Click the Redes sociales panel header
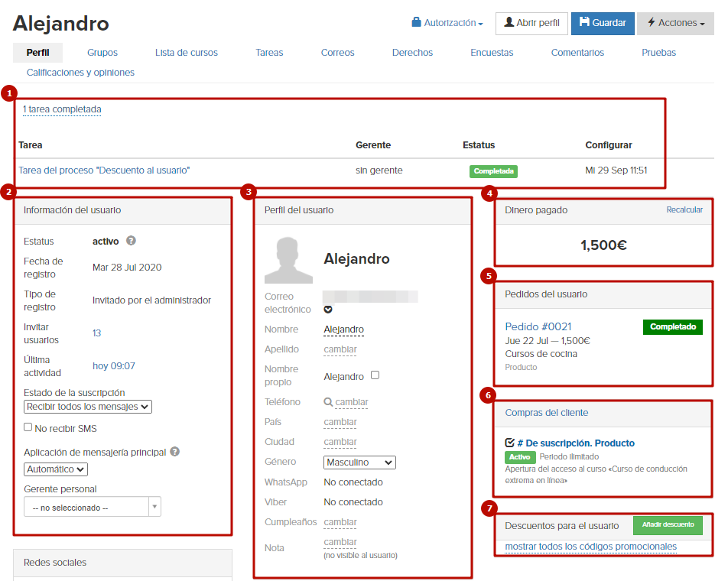 [x=122, y=563]
